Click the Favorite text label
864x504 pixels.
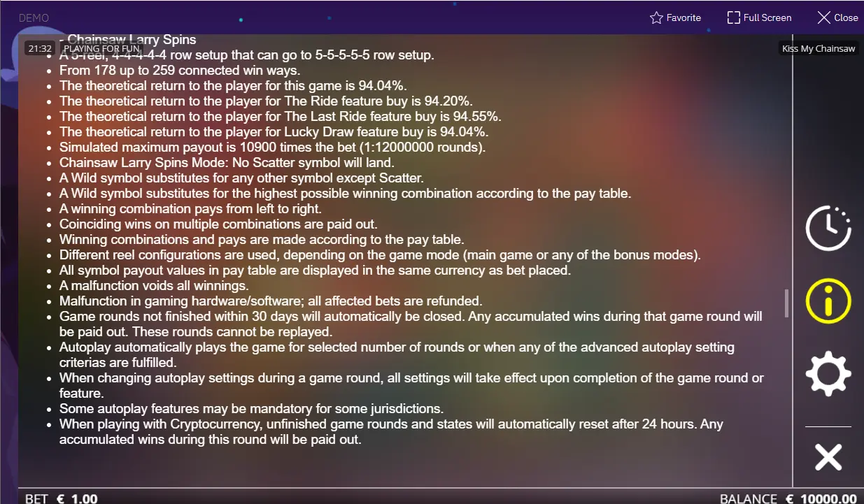tap(684, 17)
